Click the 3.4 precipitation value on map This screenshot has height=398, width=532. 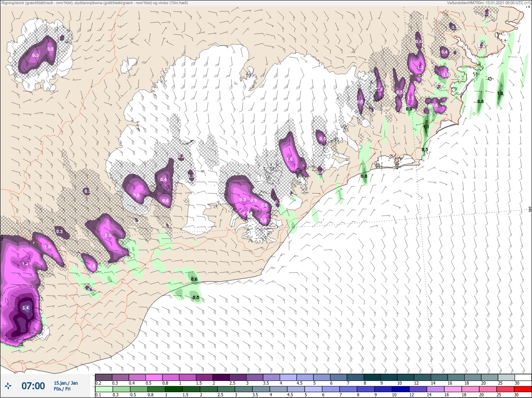(26, 308)
